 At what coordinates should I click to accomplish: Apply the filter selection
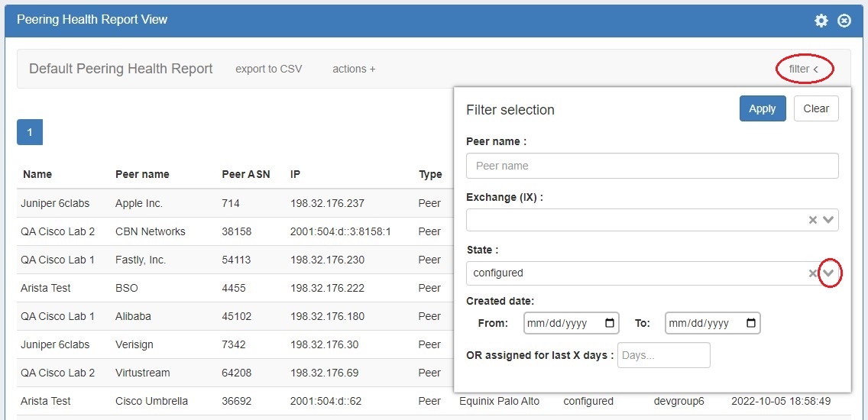tap(762, 108)
